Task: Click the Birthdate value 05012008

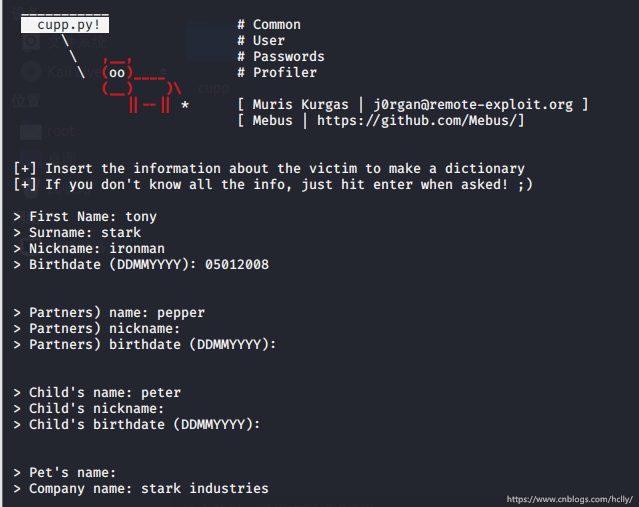Action: 236,264
